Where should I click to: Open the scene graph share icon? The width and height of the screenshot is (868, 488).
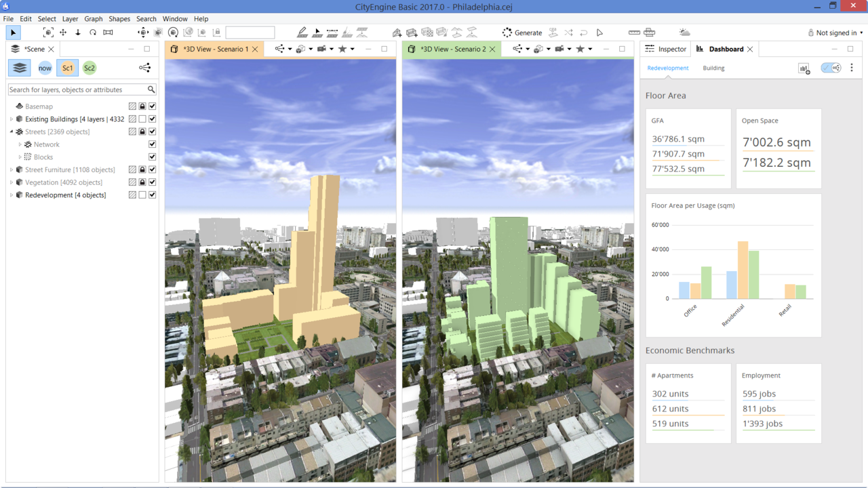coord(145,68)
